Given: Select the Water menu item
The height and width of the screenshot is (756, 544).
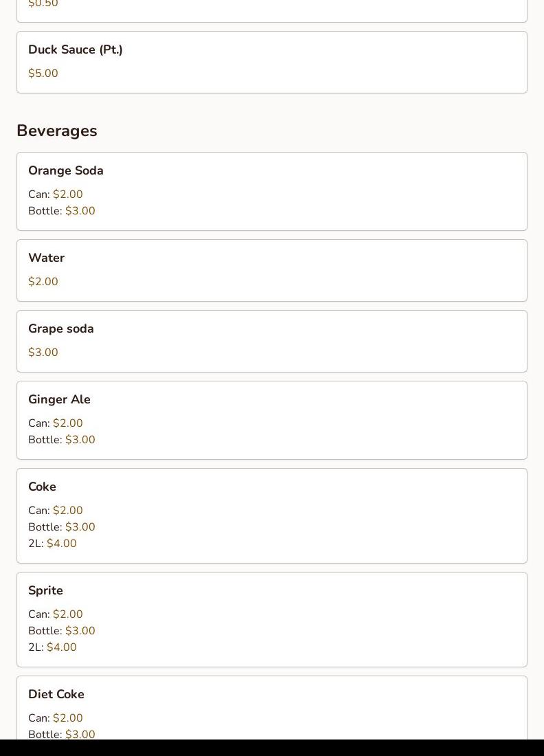Looking at the screenshot, I should (47, 258).
